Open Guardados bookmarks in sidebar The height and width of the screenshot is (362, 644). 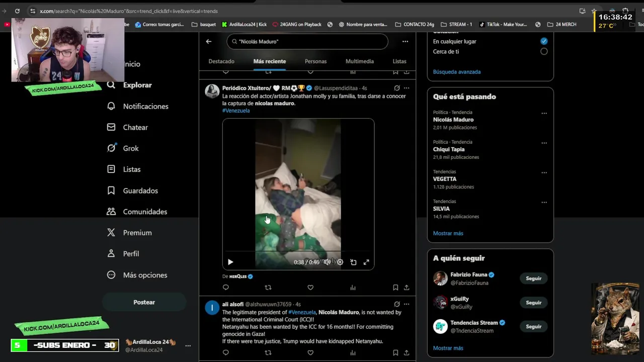[132, 191]
